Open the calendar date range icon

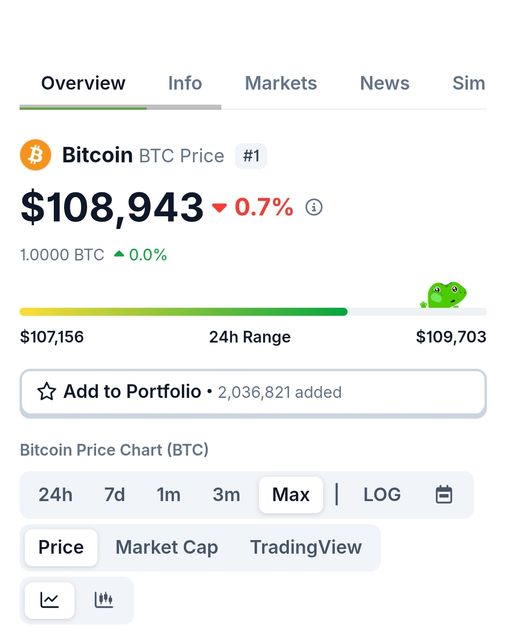click(x=444, y=495)
